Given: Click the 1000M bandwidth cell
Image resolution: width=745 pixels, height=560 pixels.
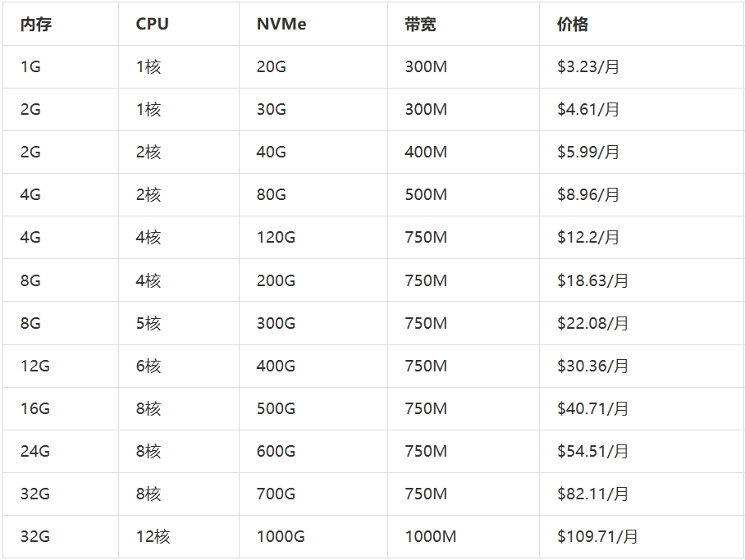Looking at the screenshot, I should pyautogui.click(x=431, y=537).
